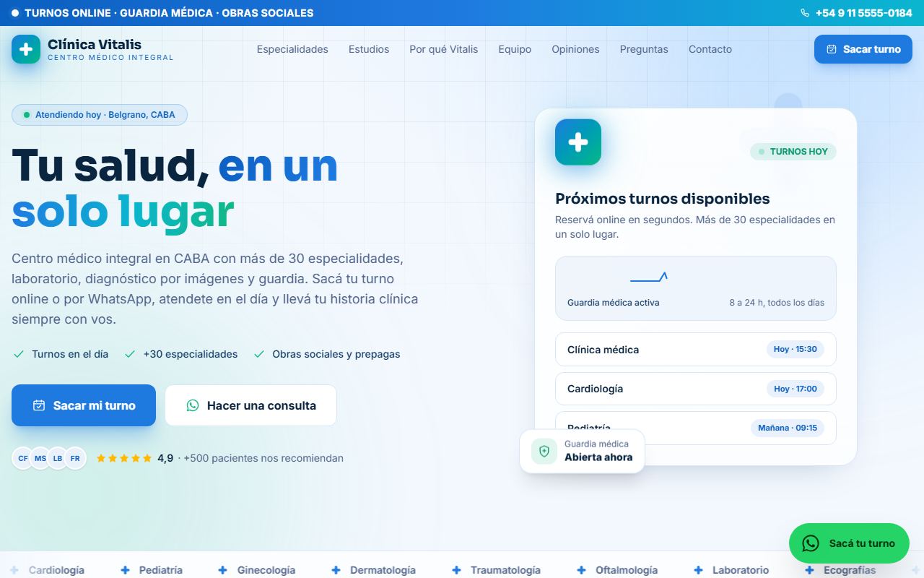Click the MS patient avatar
This screenshot has width=924, height=578.
pos(40,458)
